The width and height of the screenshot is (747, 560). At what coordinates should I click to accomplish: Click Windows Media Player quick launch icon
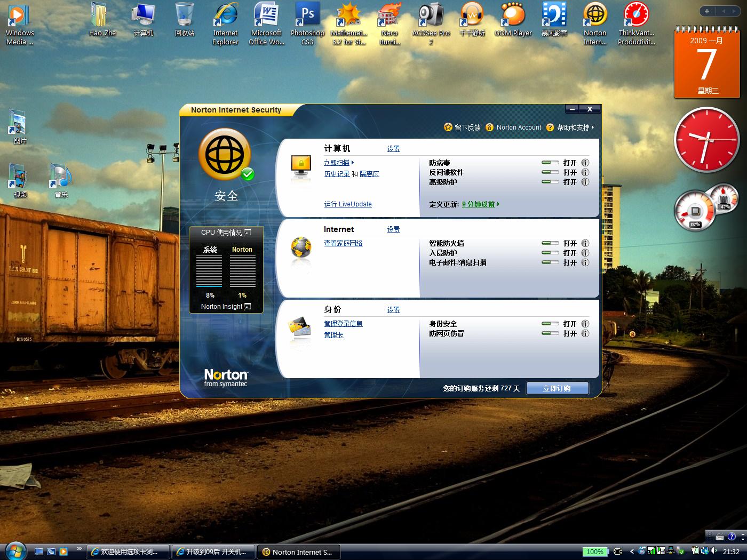pyautogui.click(x=63, y=551)
